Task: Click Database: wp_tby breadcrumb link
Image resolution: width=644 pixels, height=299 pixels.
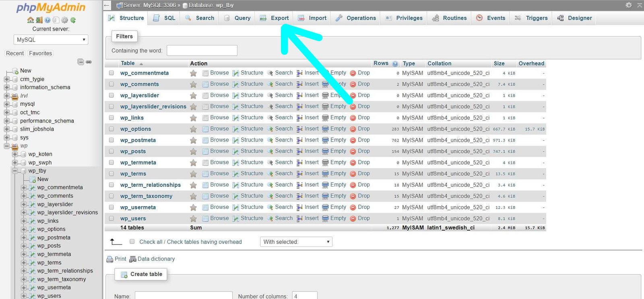Action: 211,5
